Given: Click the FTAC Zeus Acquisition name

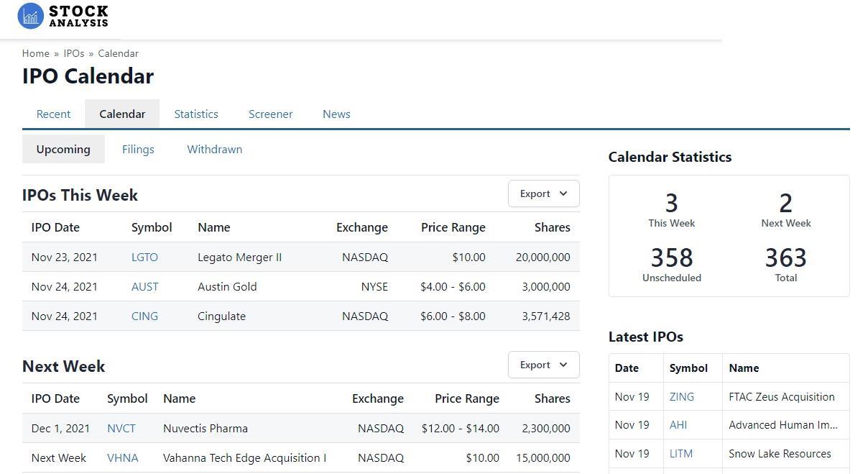Looking at the screenshot, I should (782, 396).
